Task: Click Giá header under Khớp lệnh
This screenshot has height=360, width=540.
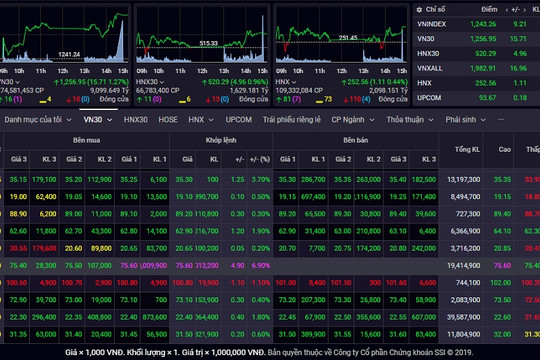Action: pyautogui.click(x=187, y=159)
